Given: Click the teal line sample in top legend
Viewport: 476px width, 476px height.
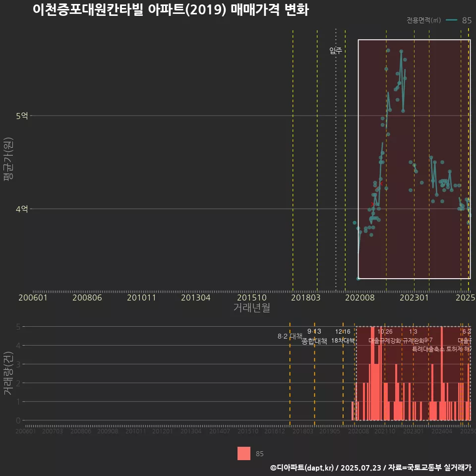Looking at the screenshot, I should tap(451, 20).
